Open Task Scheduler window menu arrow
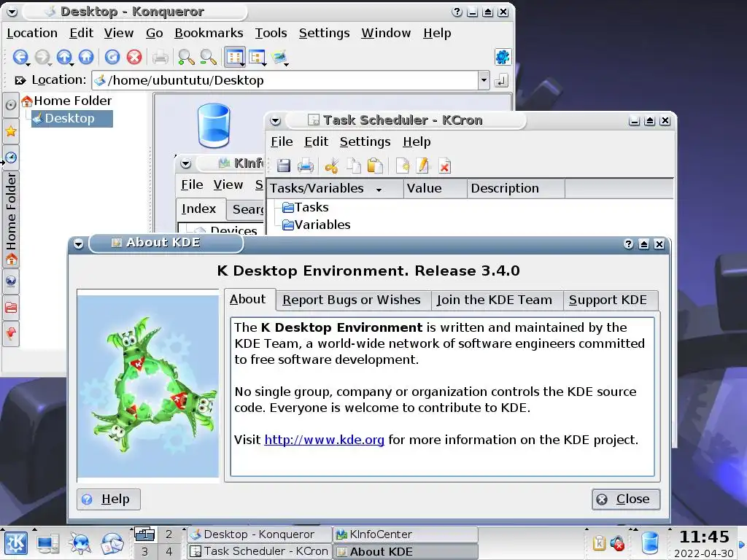The image size is (747, 560). (275, 121)
